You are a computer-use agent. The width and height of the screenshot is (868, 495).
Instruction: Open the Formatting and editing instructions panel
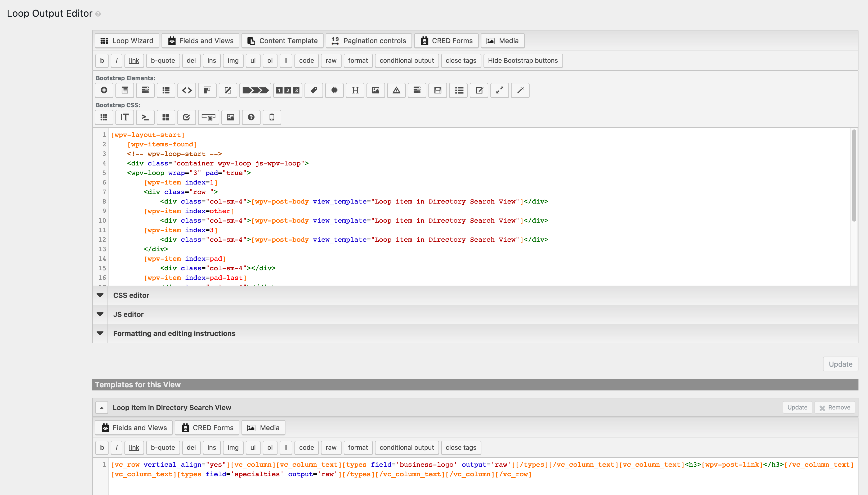(x=174, y=334)
